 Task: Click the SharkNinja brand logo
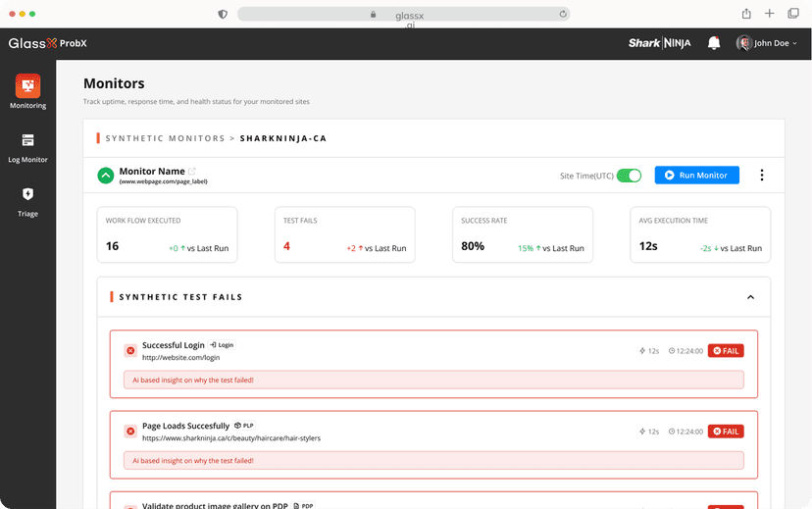click(659, 43)
